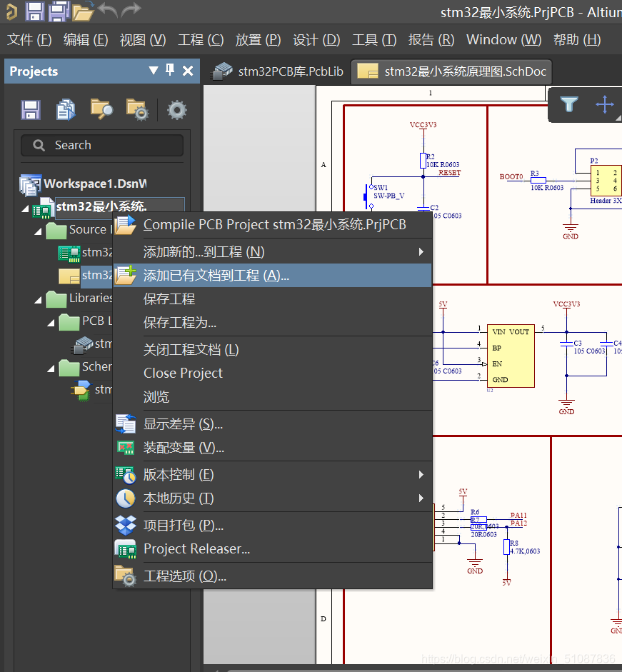The height and width of the screenshot is (672, 622).
Task: Click the save icon in Projects panel toolbar
Action: 30,109
